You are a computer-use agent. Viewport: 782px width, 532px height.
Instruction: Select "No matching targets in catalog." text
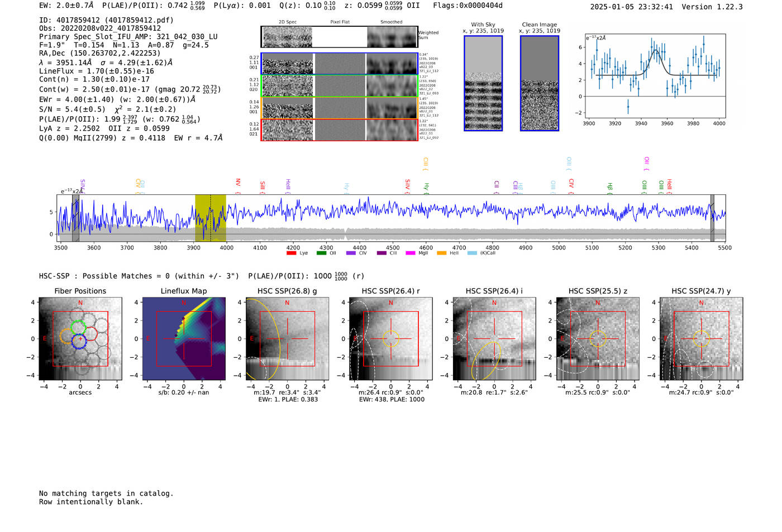click(x=106, y=493)
